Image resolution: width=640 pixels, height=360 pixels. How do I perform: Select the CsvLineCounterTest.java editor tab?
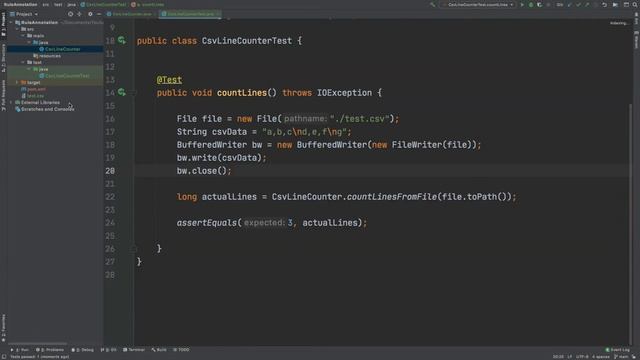click(x=190, y=14)
